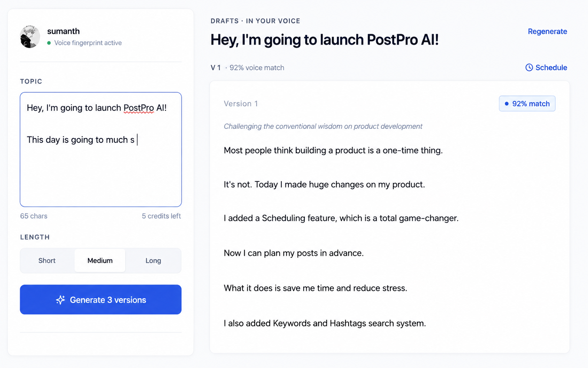The image size is (588, 368).
Task: Select Long post length
Action: click(x=153, y=260)
